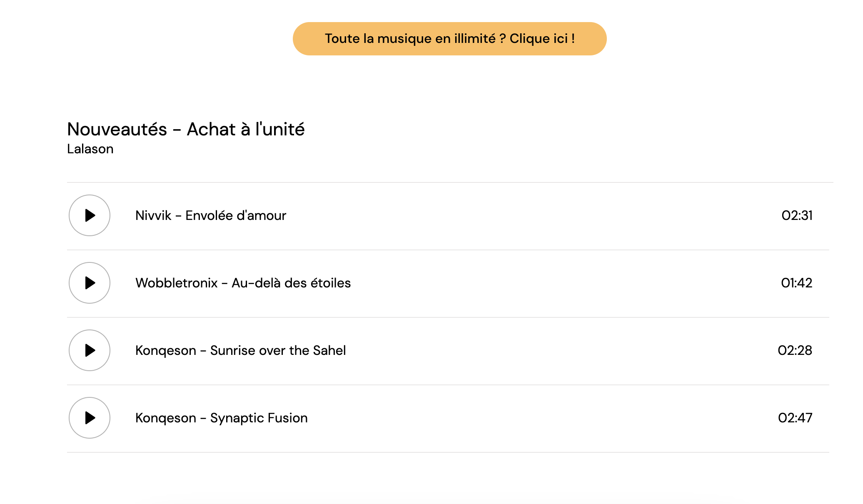The image size is (863, 504).
Task: Select the 02:28 duration label
Action: (x=795, y=350)
